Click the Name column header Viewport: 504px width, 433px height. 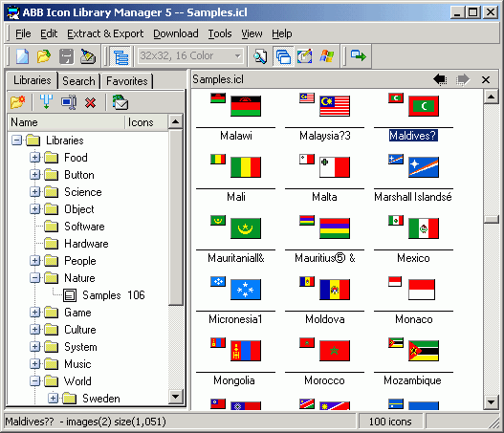pyautogui.click(x=66, y=122)
